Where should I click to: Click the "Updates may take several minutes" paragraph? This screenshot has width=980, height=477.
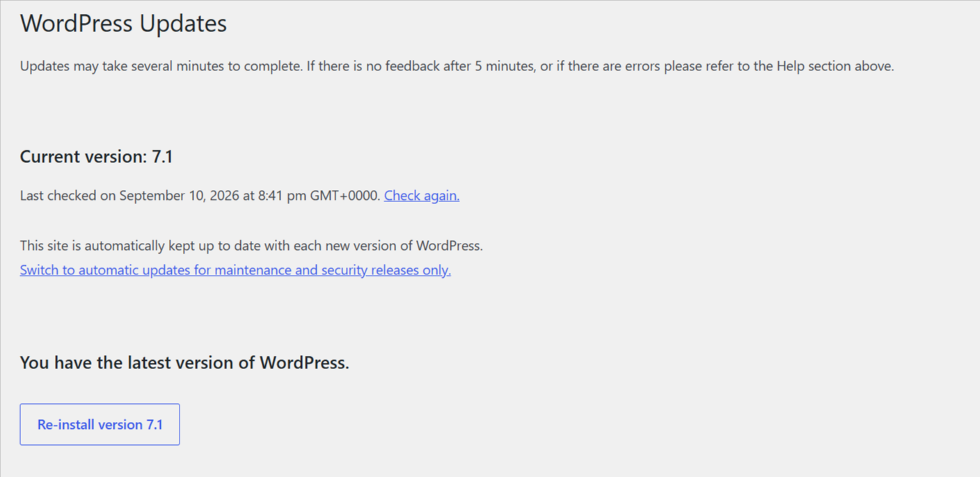point(457,67)
